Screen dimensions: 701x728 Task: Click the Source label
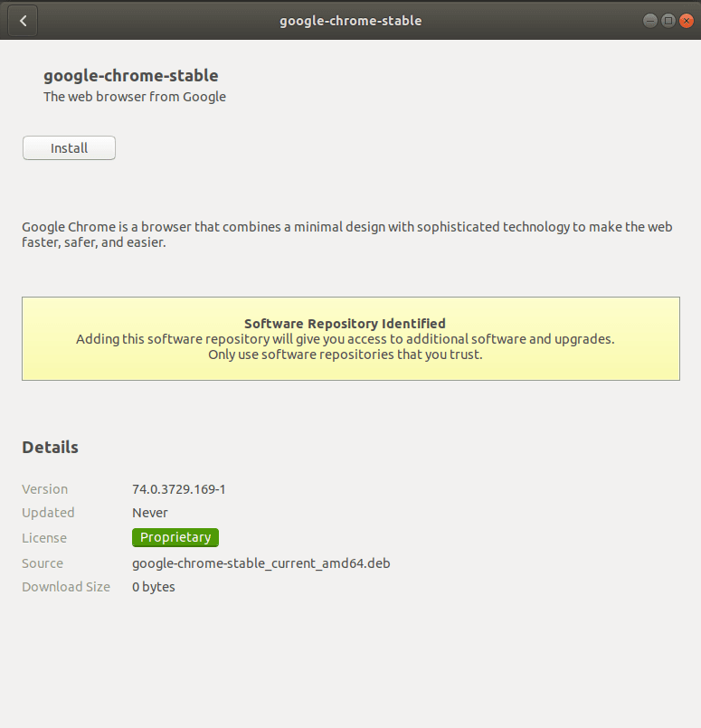pyautogui.click(x=43, y=563)
